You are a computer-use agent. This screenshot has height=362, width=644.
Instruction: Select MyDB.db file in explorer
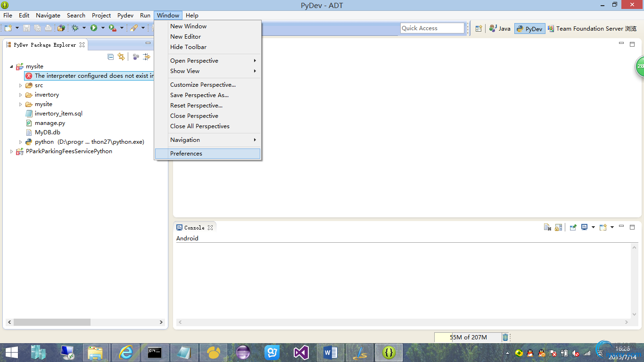tap(47, 132)
